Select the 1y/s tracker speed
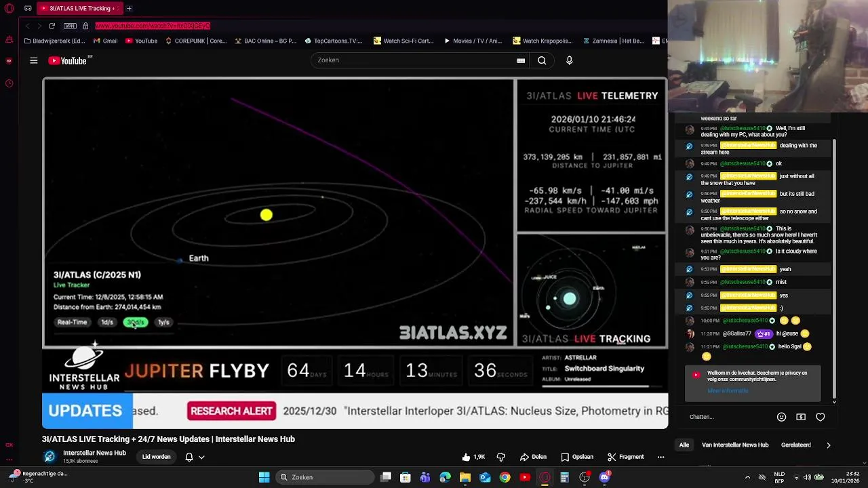 [x=163, y=323]
